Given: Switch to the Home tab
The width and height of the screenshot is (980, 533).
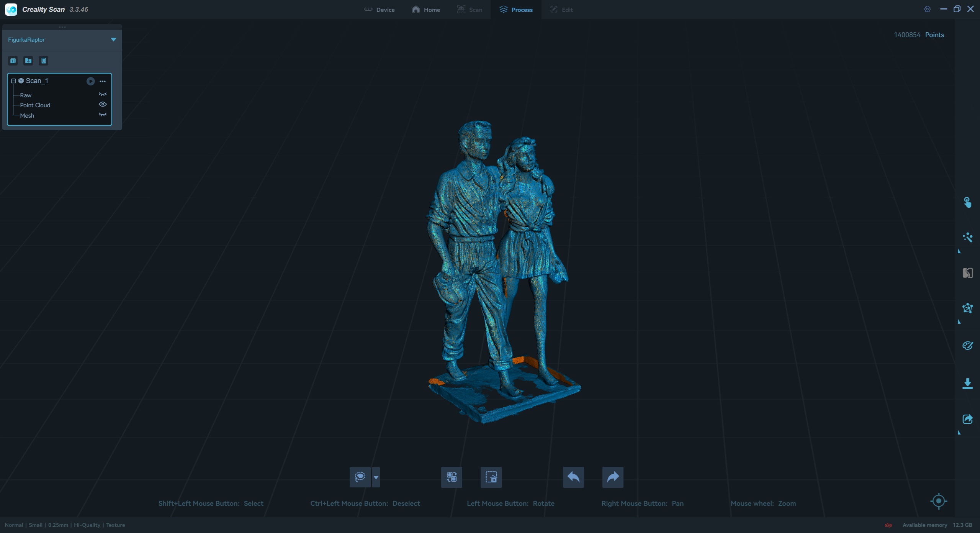Looking at the screenshot, I should click(x=426, y=10).
